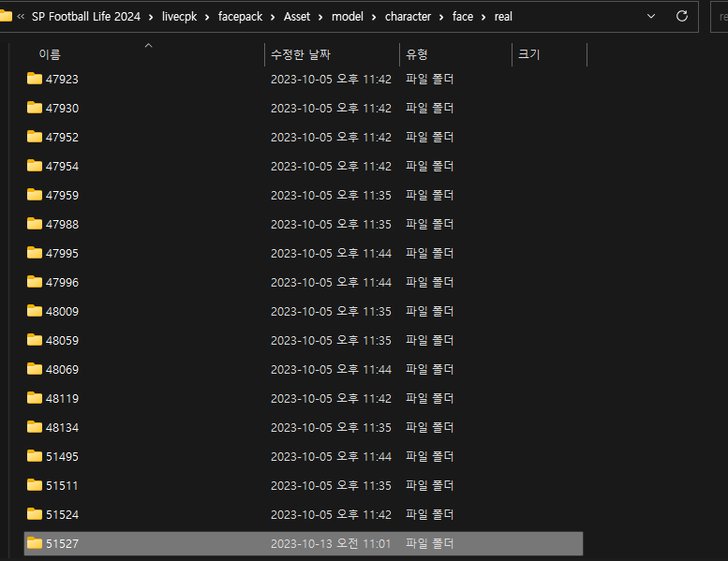This screenshot has width=728, height=561.
Task: Expand the chevron after Asset
Action: pyautogui.click(x=320, y=17)
